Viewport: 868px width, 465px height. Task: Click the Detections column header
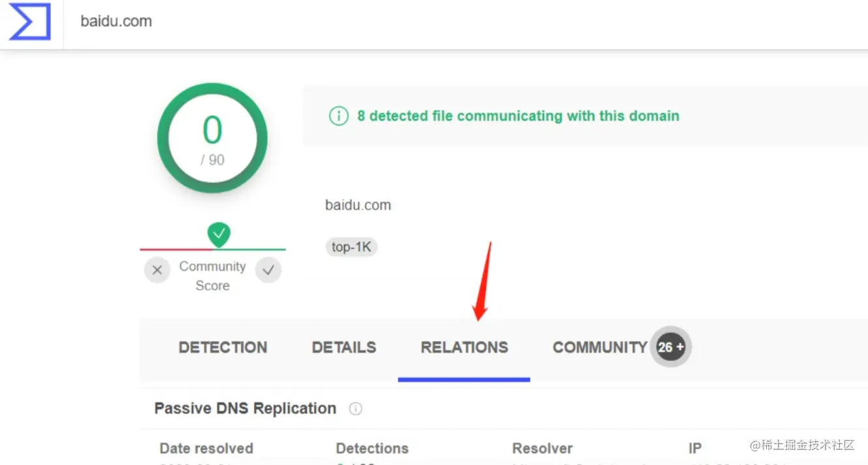(x=372, y=449)
